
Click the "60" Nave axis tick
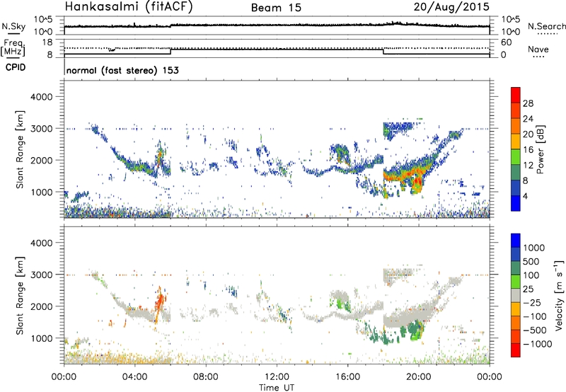(506, 42)
